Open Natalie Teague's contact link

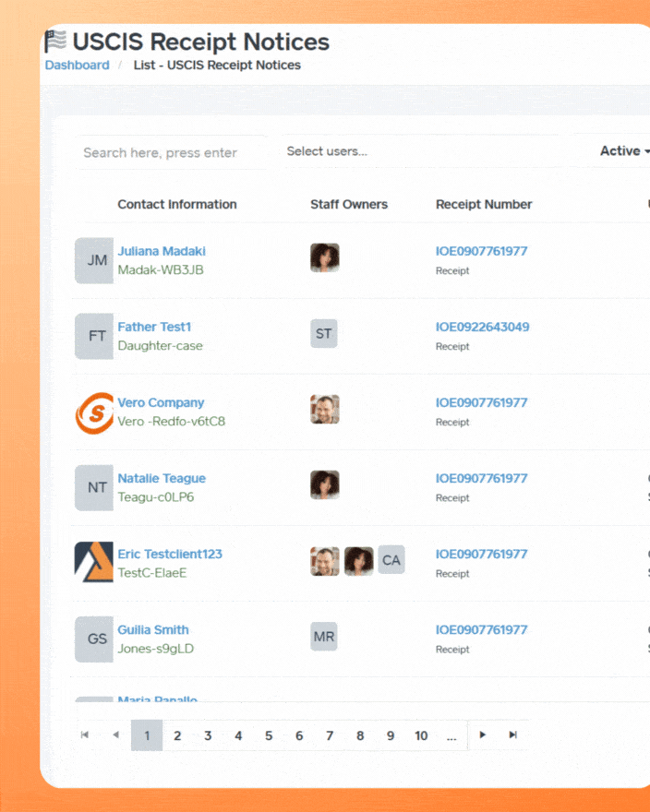point(162,478)
